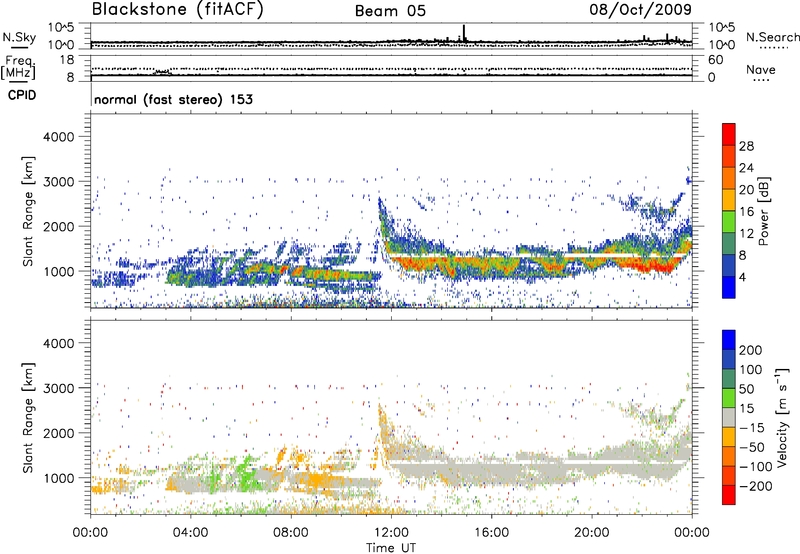Click the velocity colorbar value '-15'
Image resolution: width=800 pixels, height=554 pixels.
click(753, 428)
